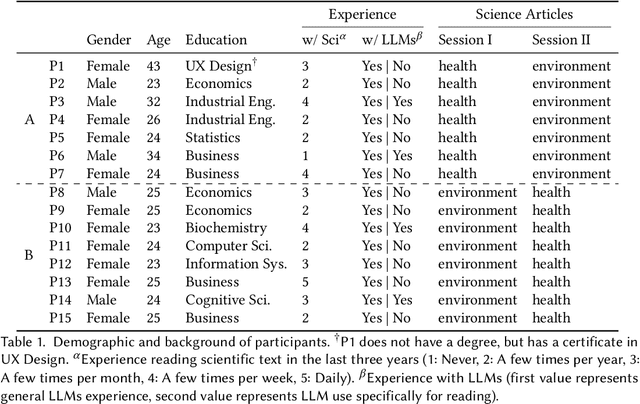Viewport: 640px width, 404px height.
Task: Click participant P1 row label
Action: pos(57,66)
